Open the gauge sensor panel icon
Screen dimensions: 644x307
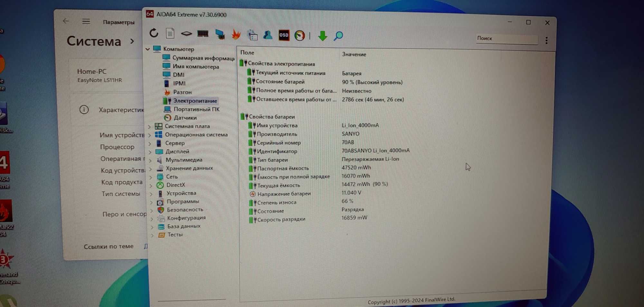tap(299, 35)
